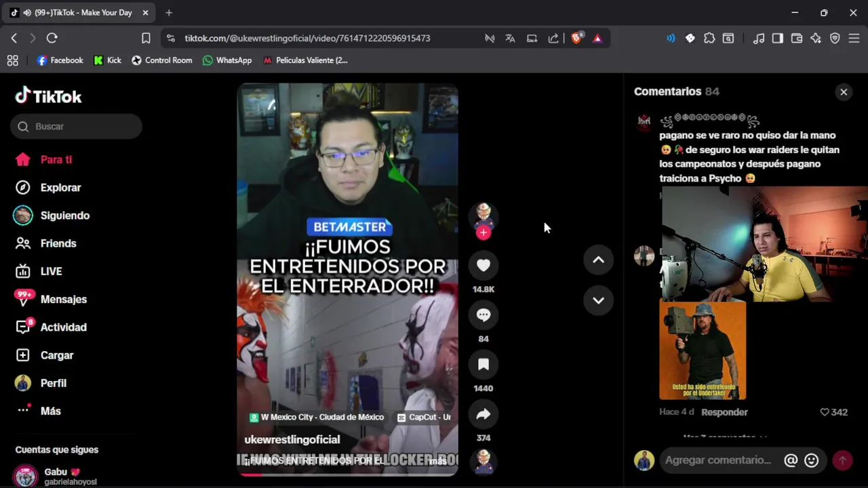
Task: Open ukewrestlingoficial profile name on video
Action: pos(292,439)
